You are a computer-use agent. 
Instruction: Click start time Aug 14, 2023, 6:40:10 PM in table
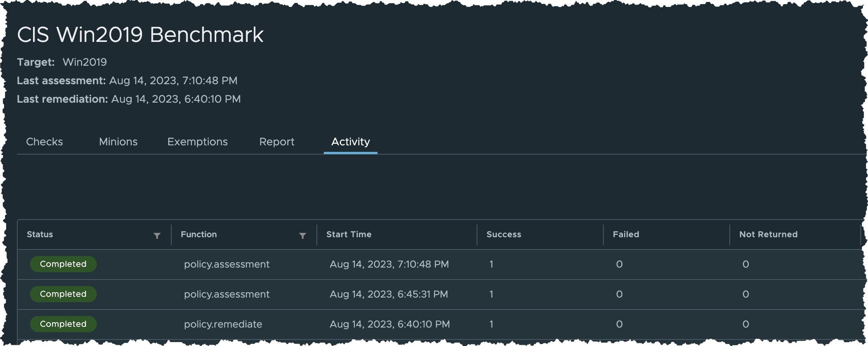390,324
